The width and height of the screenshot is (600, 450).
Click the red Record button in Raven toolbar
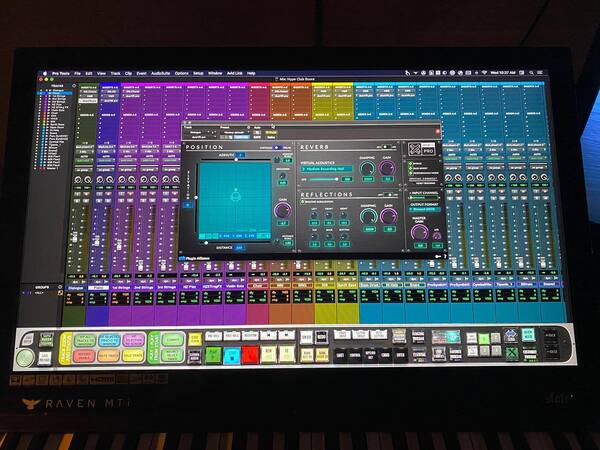249,355
